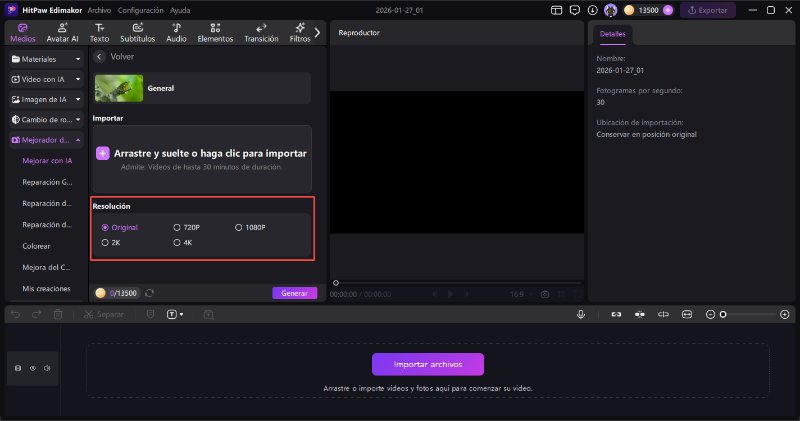Viewport: 800px width, 421px height.
Task: Click the General model thumbnail
Action: click(x=119, y=88)
